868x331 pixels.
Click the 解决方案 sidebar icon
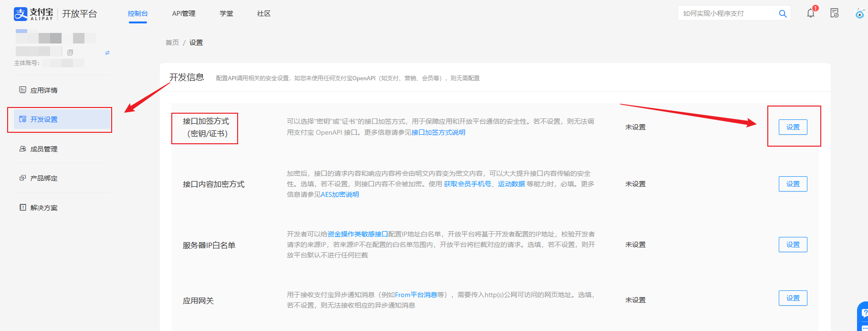(x=22, y=207)
